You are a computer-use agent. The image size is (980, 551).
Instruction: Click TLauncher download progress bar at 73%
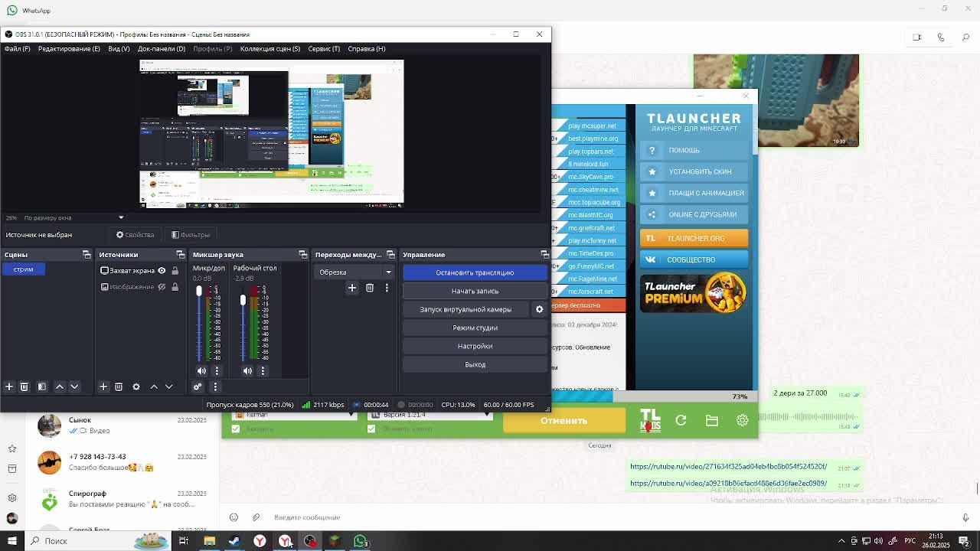(x=655, y=396)
